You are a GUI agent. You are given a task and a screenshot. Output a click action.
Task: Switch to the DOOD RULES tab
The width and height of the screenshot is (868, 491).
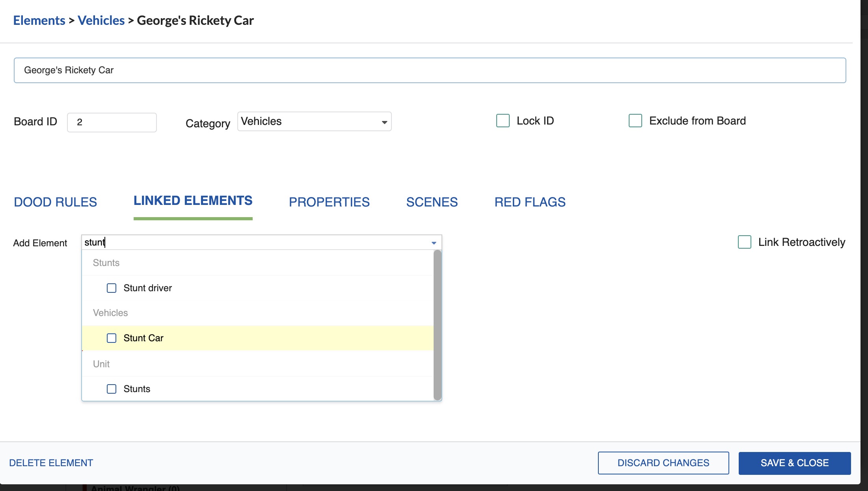pyautogui.click(x=55, y=202)
